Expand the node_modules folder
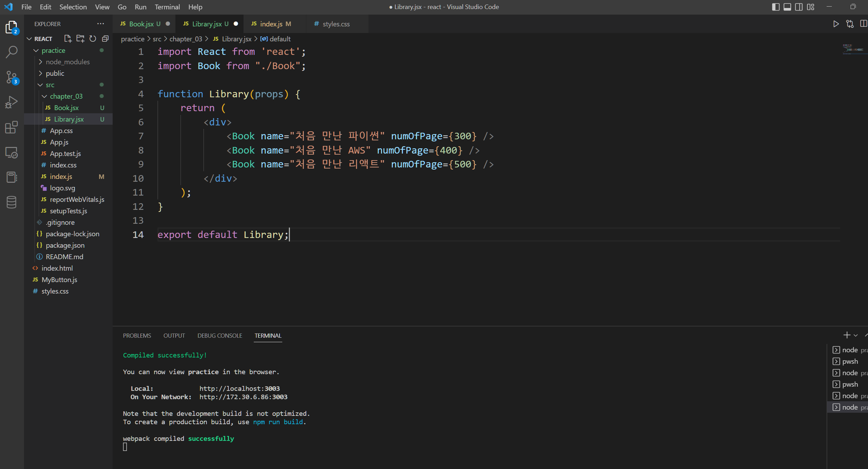 (x=40, y=62)
